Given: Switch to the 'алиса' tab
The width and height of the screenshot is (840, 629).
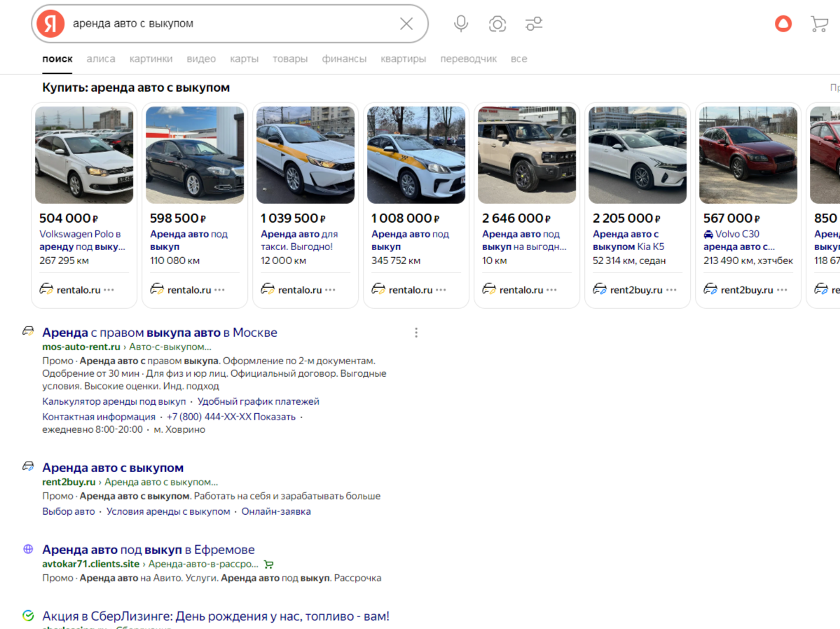Looking at the screenshot, I should click(x=101, y=59).
